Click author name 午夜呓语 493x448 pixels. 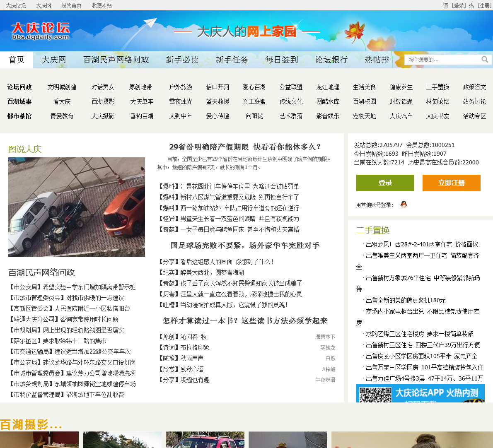(325, 380)
